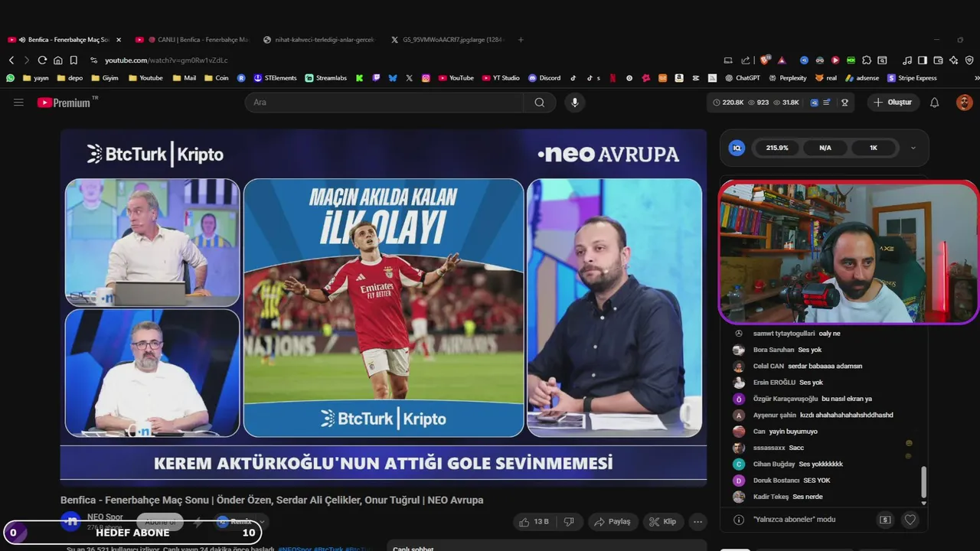The width and height of the screenshot is (980, 551).
Task: Expand the vidIQ score panel chevron
Action: click(913, 148)
